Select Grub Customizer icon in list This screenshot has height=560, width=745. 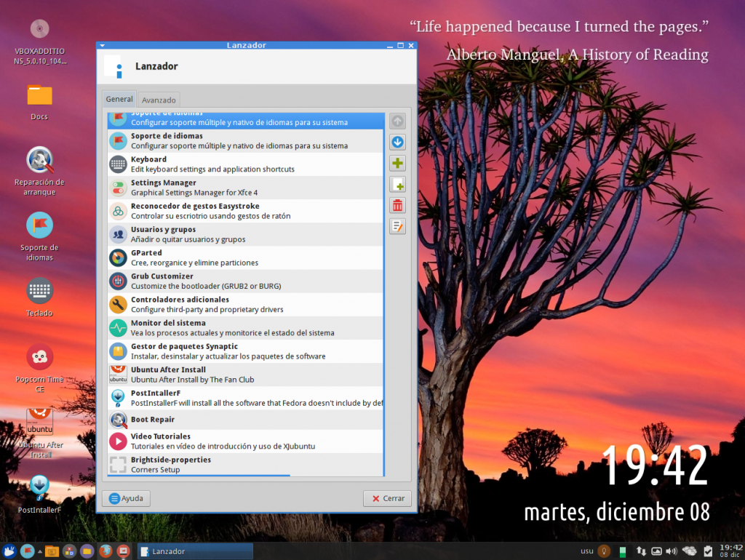coord(119,281)
